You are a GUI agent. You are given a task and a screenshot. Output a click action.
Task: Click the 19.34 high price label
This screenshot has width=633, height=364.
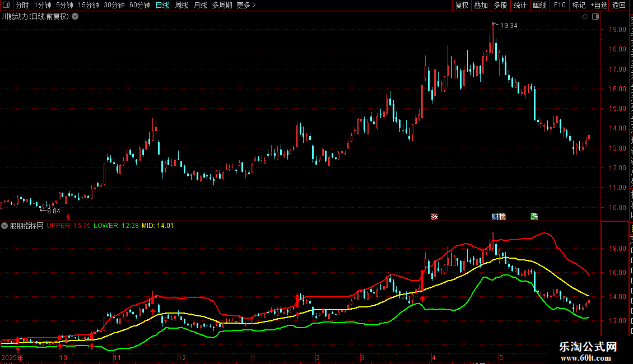coord(509,26)
